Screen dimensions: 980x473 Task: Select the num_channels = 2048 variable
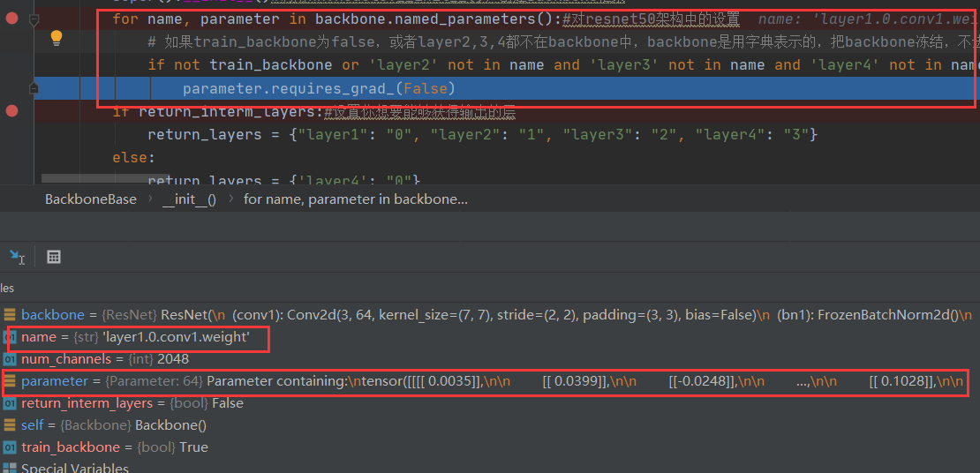click(105, 359)
